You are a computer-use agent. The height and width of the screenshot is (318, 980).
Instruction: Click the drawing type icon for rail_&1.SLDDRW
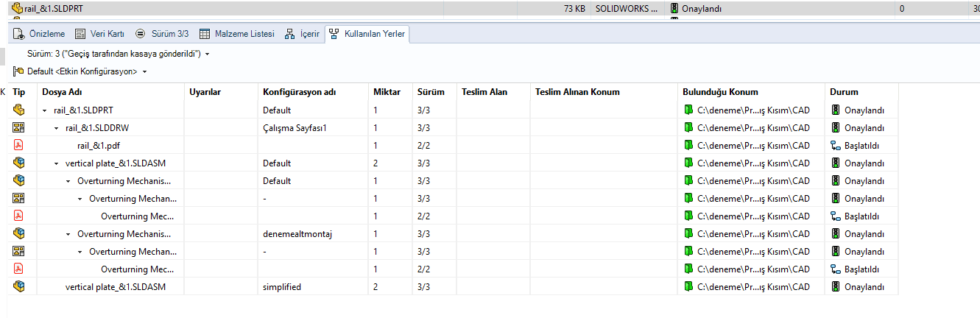click(19, 127)
